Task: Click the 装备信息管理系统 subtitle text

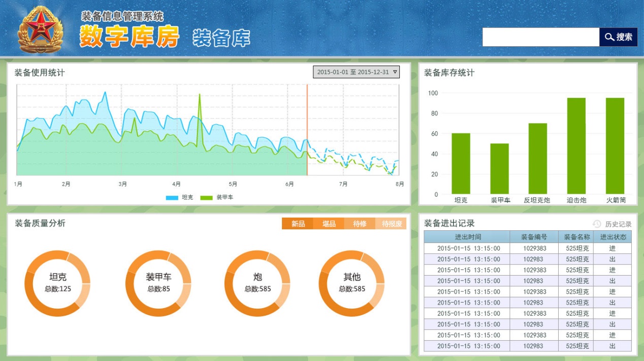Action: tap(122, 17)
